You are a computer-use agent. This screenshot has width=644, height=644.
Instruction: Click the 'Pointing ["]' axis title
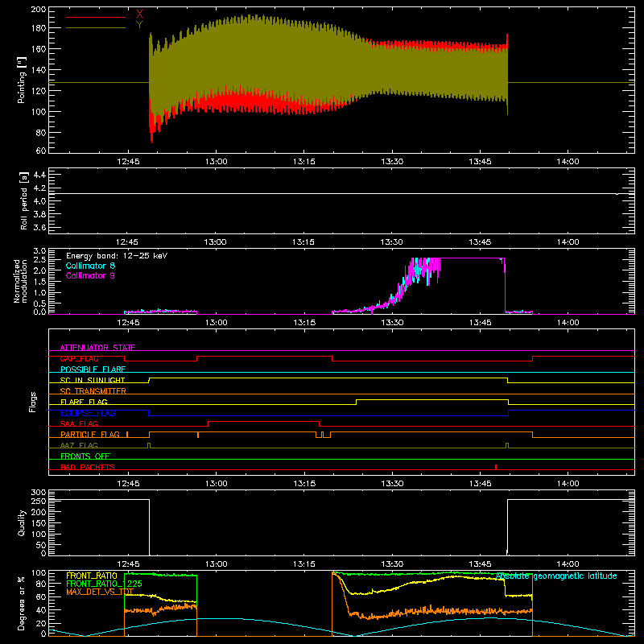pos(22,80)
